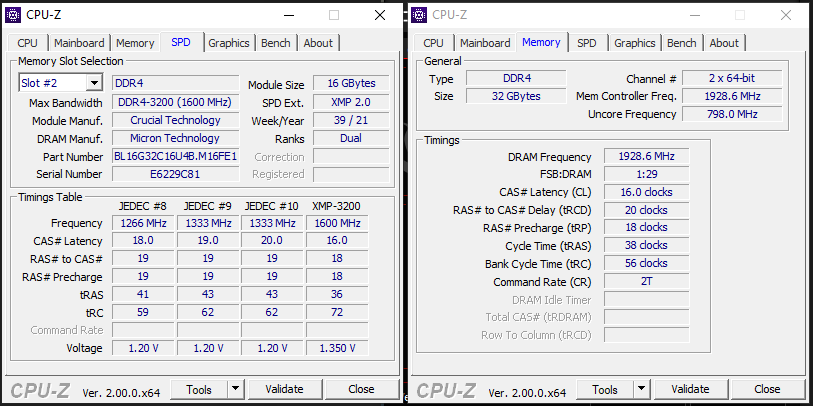Image resolution: width=813 pixels, height=406 pixels.
Task: Switch to the CPU tab in the left window
Action: [27, 43]
